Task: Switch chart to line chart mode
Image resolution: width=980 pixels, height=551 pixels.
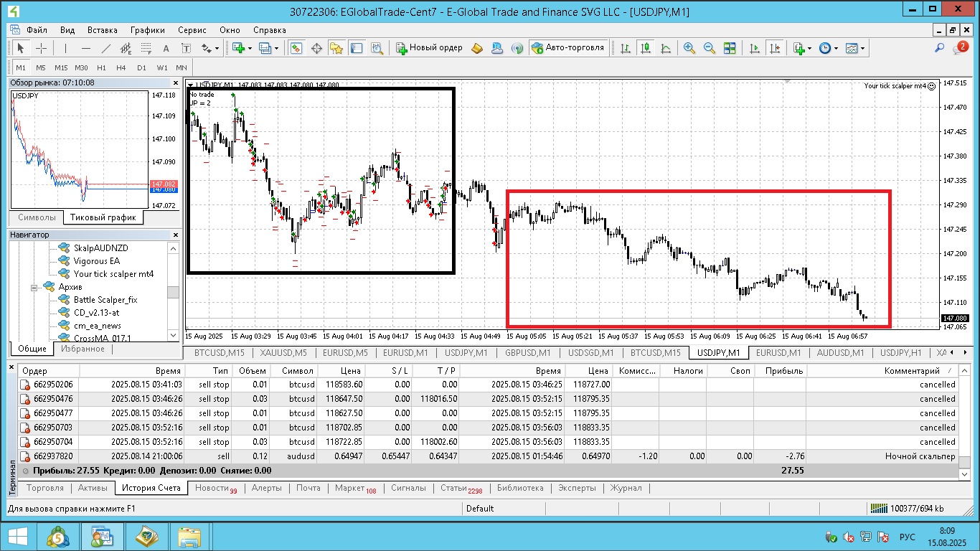Action: (666, 48)
